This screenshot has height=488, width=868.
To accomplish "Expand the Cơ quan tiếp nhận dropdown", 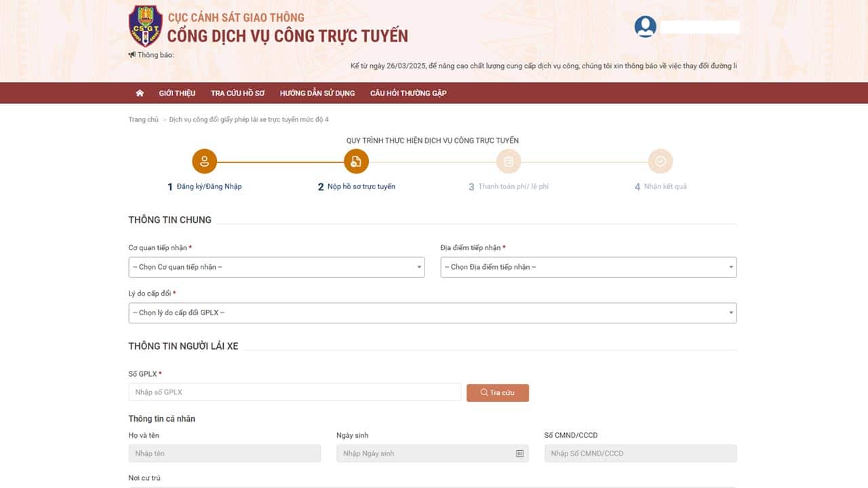I will (277, 267).
